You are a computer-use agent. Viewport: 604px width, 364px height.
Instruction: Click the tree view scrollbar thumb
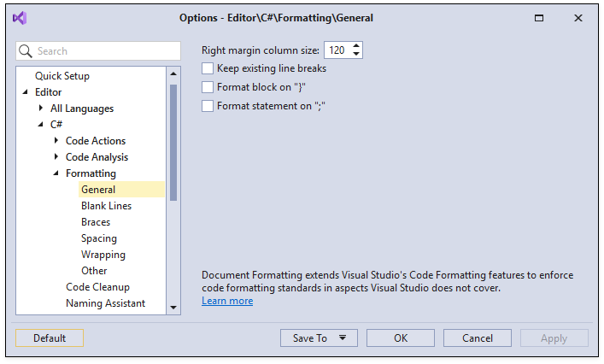pyautogui.click(x=173, y=143)
